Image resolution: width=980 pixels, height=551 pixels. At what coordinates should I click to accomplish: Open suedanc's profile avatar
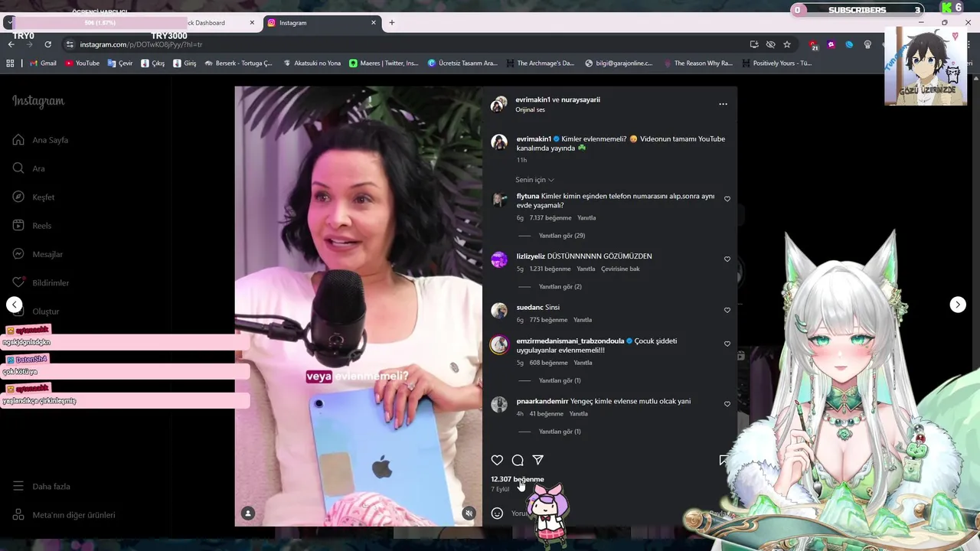tap(499, 311)
